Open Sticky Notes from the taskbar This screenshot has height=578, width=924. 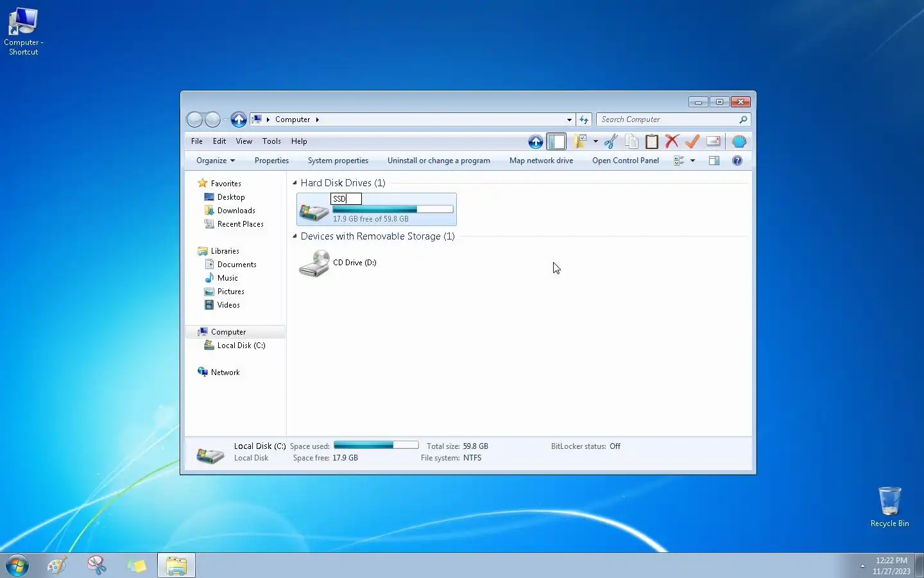coord(137,565)
